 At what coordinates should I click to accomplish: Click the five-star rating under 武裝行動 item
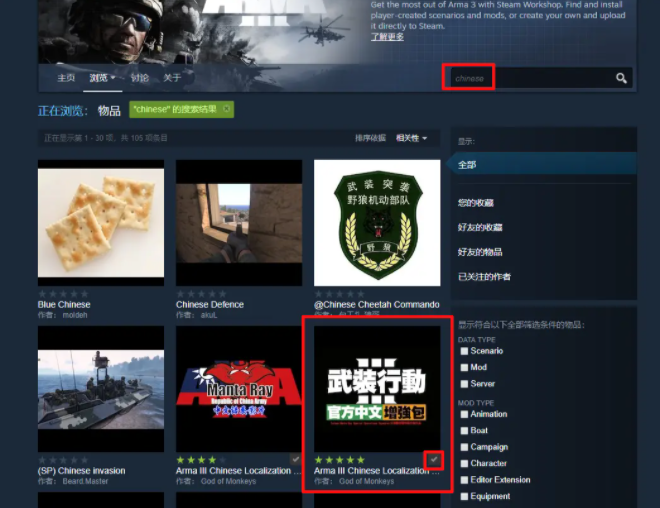pos(339,460)
